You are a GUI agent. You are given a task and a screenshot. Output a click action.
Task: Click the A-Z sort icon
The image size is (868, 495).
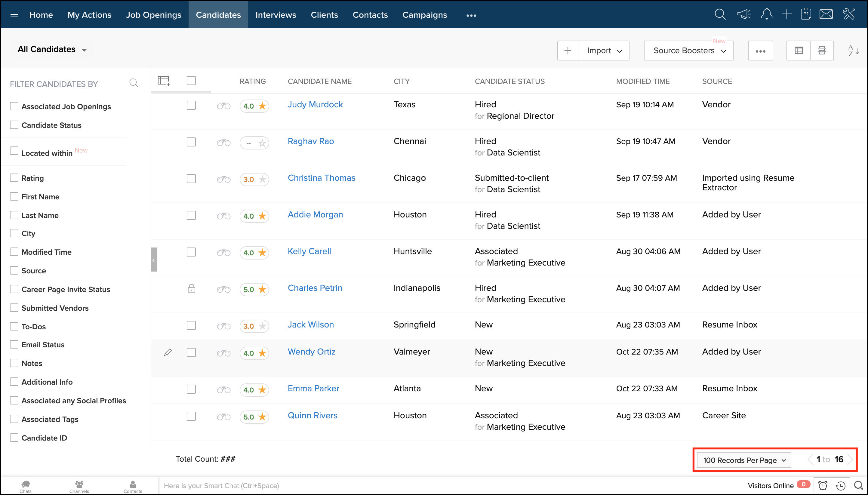[853, 51]
